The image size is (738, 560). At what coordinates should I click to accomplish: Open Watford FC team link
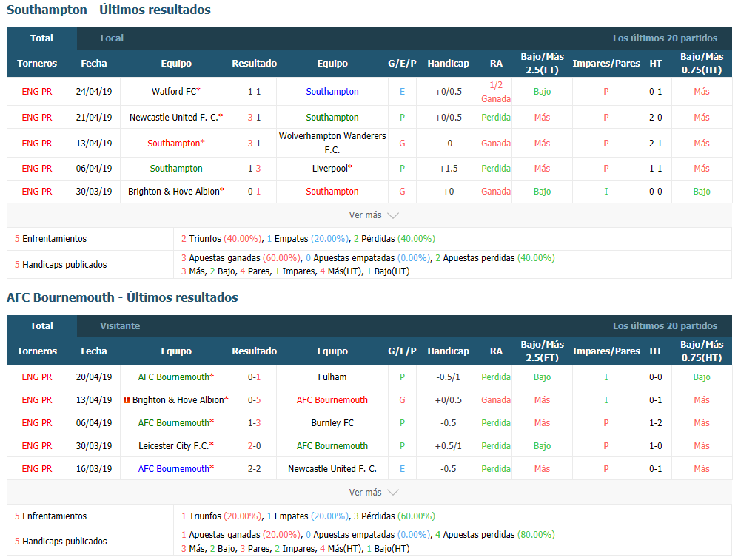[174, 92]
